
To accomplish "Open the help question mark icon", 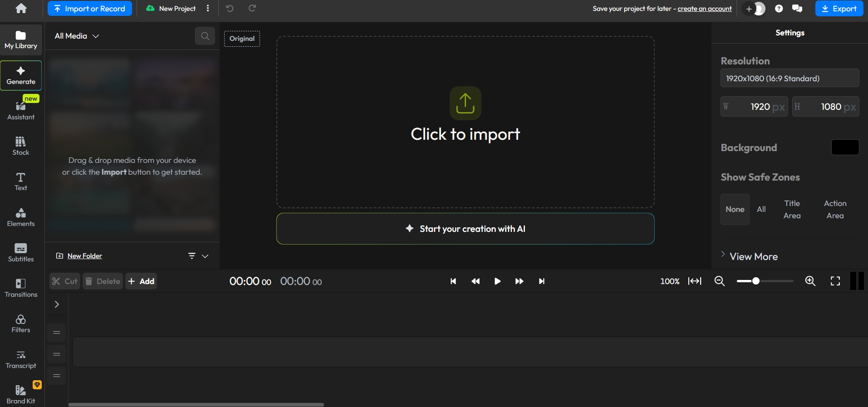I will click(x=779, y=9).
